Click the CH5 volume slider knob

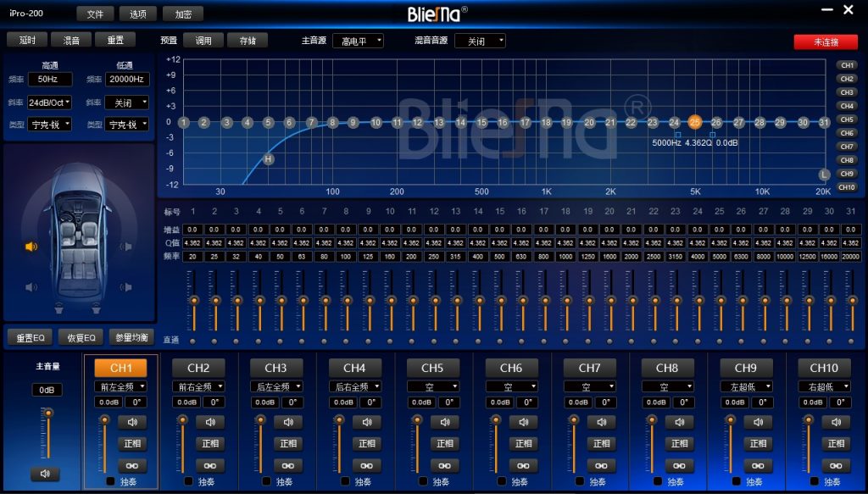417,420
